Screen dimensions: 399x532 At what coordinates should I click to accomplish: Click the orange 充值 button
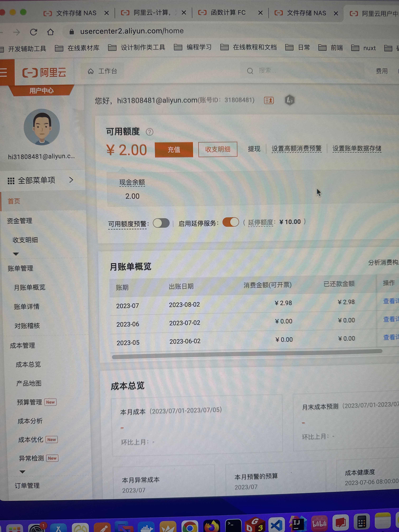coord(174,150)
